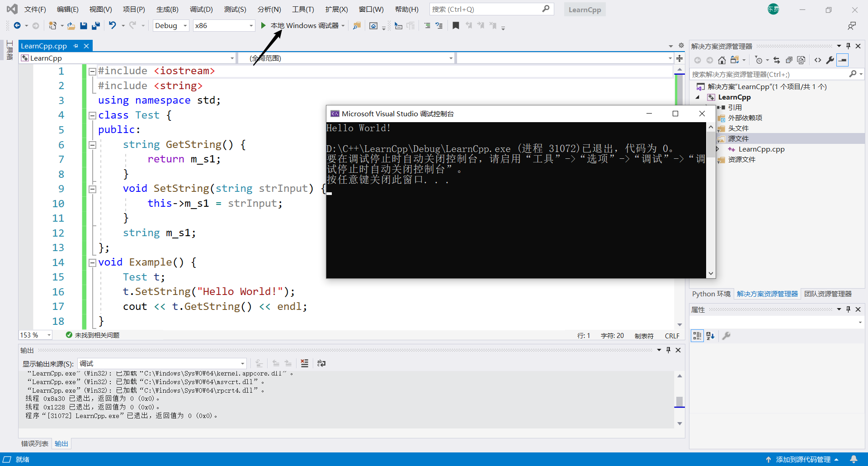Toggle pin on the LearnCpp.cpp tab

pyautogui.click(x=75, y=46)
